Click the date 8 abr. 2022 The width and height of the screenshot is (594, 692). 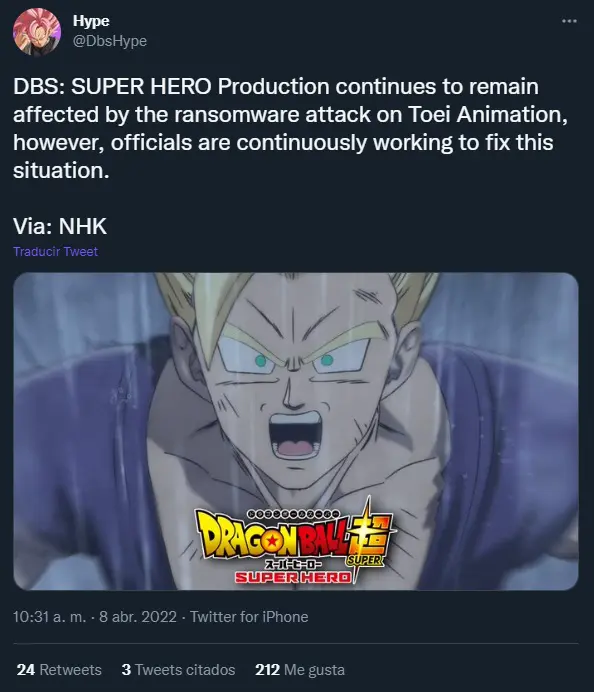pyautogui.click(x=138, y=617)
